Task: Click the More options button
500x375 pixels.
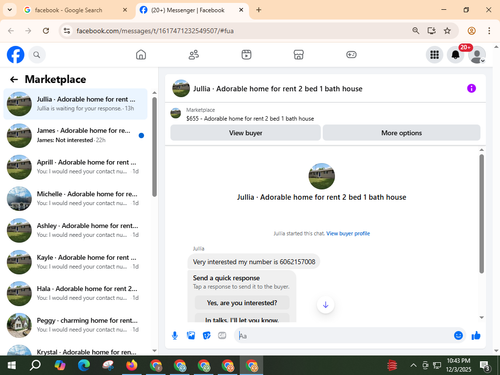Action: tap(401, 133)
